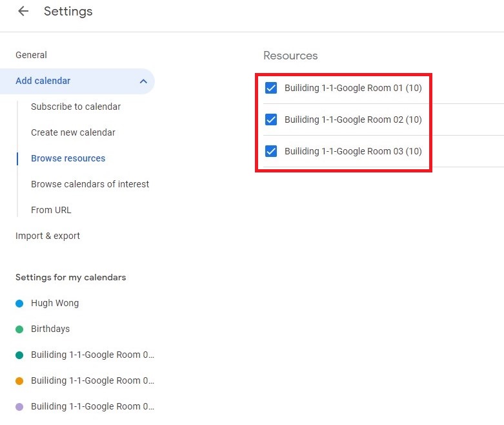Screen dimensions: 504x425
Task: Open Create new calendar page
Action: tap(73, 132)
